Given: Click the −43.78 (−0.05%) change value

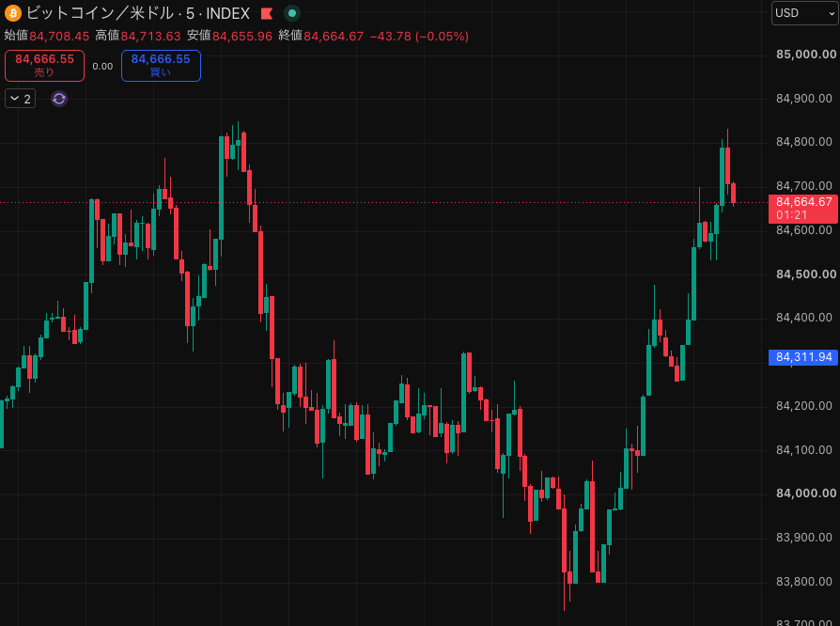Looking at the screenshot, I should point(419,36).
